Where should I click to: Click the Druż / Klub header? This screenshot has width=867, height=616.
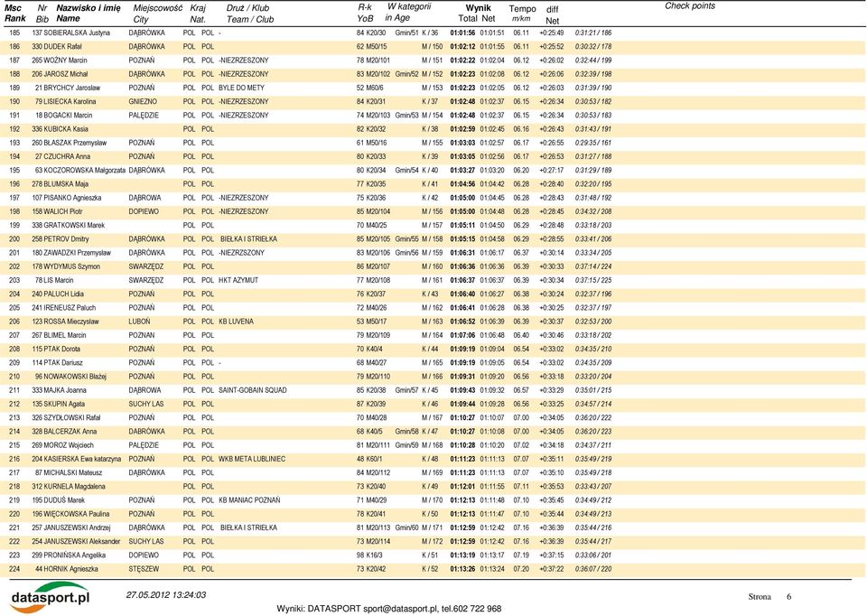click(x=247, y=8)
